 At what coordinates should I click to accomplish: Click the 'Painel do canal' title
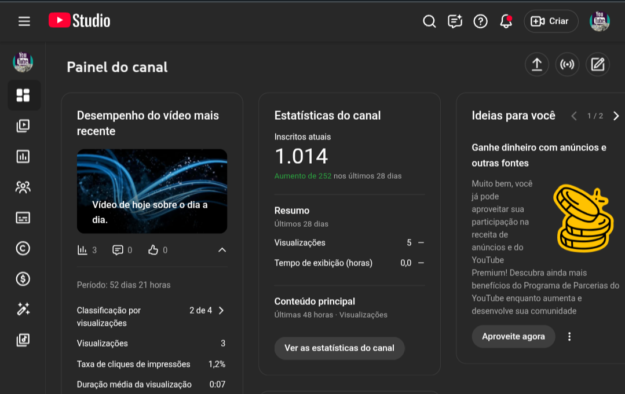[x=117, y=67]
